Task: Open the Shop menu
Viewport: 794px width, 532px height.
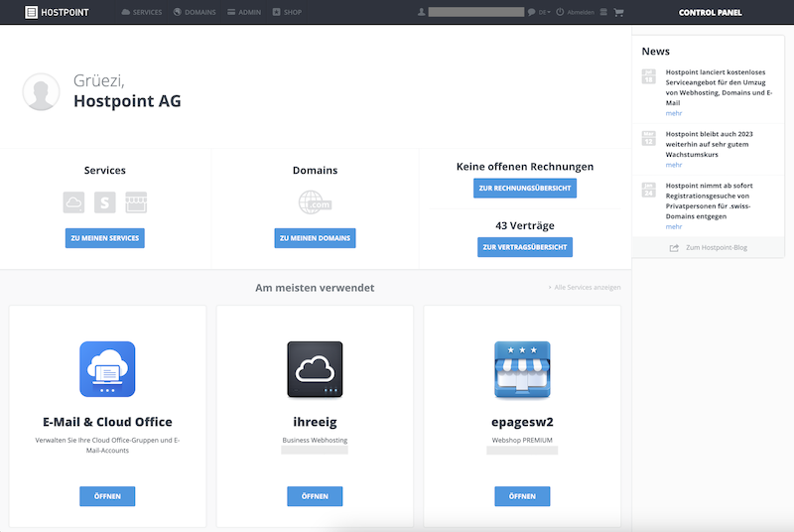Action: 287,12
